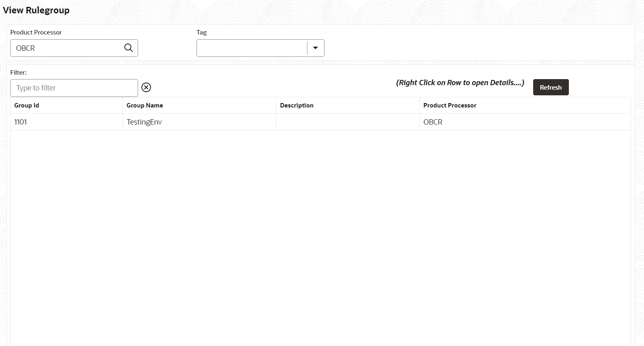The width and height of the screenshot is (644, 346).
Task: Click the Filter label above the input
Action: click(x=18, y=73)
